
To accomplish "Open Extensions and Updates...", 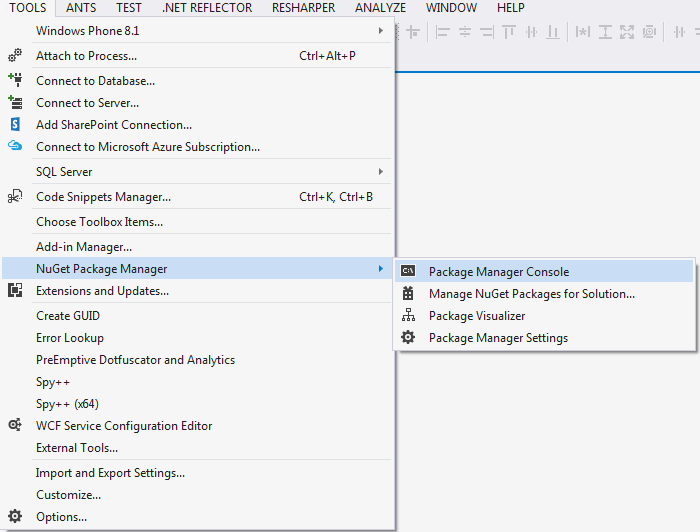I will (x=197, y=291).
